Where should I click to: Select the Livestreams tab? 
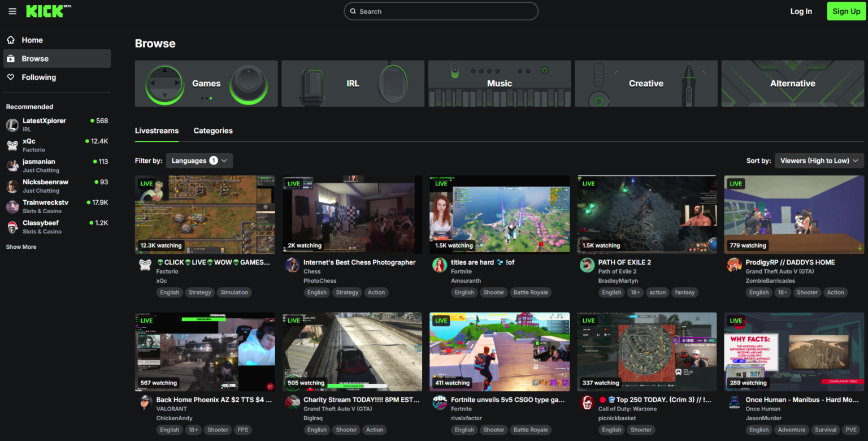pos(157,131)
